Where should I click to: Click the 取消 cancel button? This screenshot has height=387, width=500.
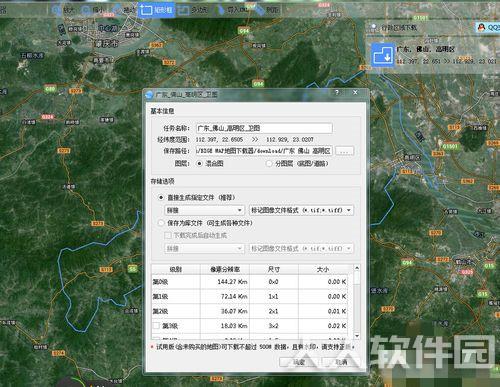coord(341,362)
